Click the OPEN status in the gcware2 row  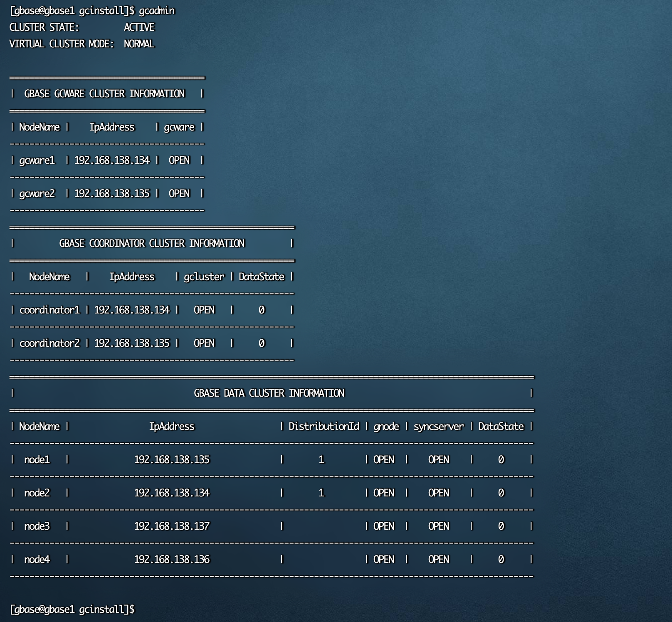pos(179,194)
